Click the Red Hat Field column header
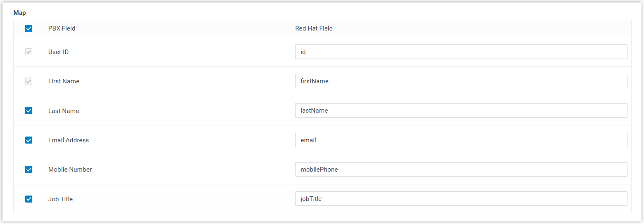 [x=314, y=28]
